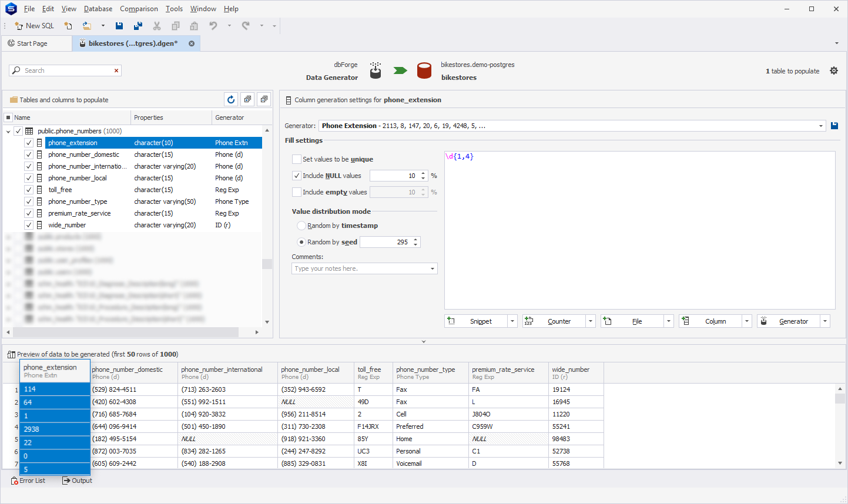Enable Include empty values checkbox

pos(297,192)
